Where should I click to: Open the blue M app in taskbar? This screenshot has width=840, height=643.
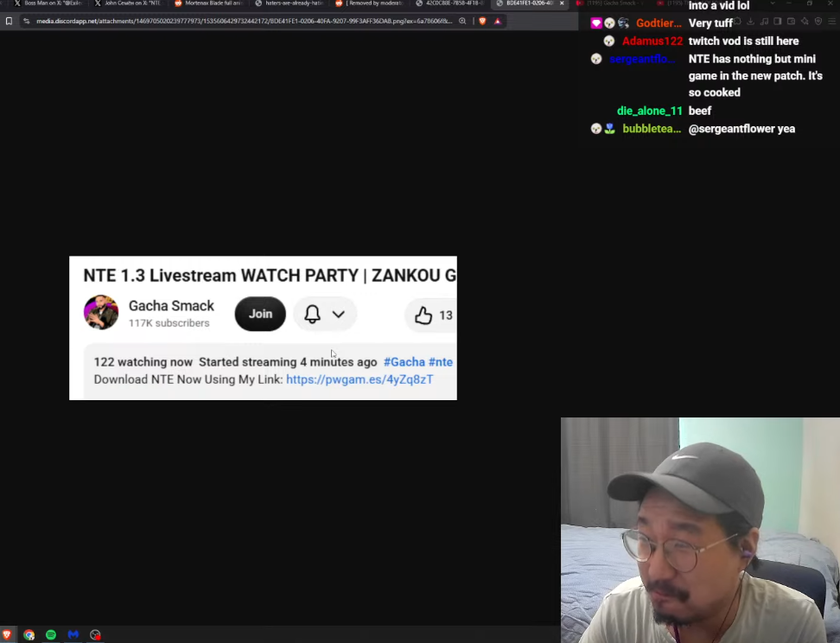click(73, 635)
